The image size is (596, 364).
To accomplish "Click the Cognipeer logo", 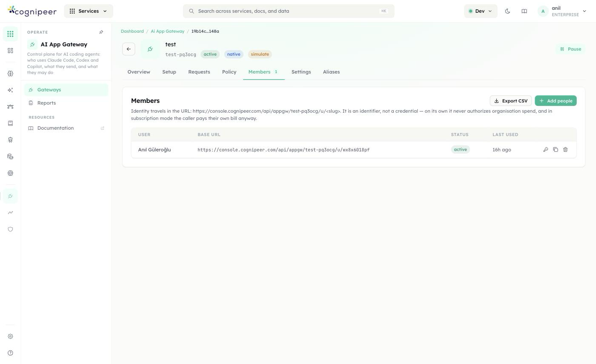I will (32, 11).
